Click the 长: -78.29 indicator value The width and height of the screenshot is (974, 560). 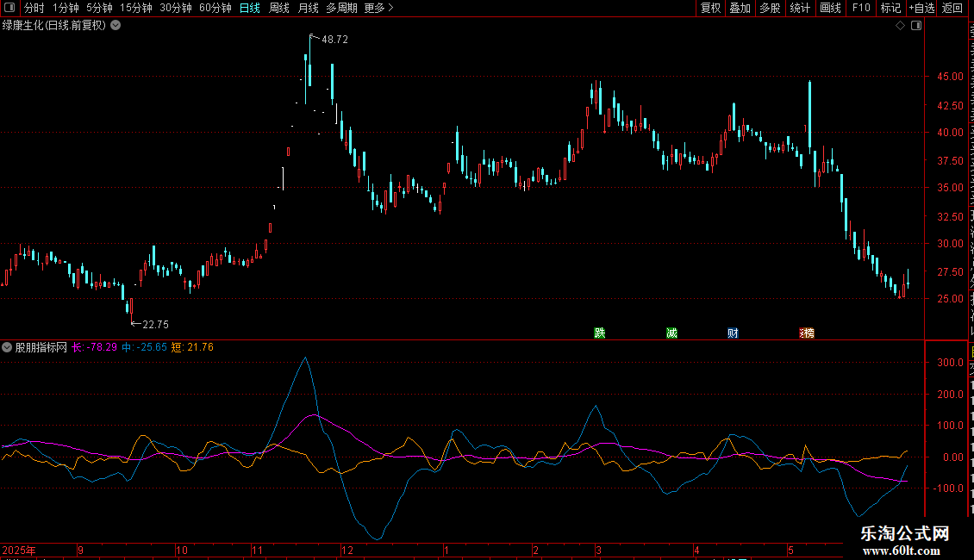pos(95,348)
